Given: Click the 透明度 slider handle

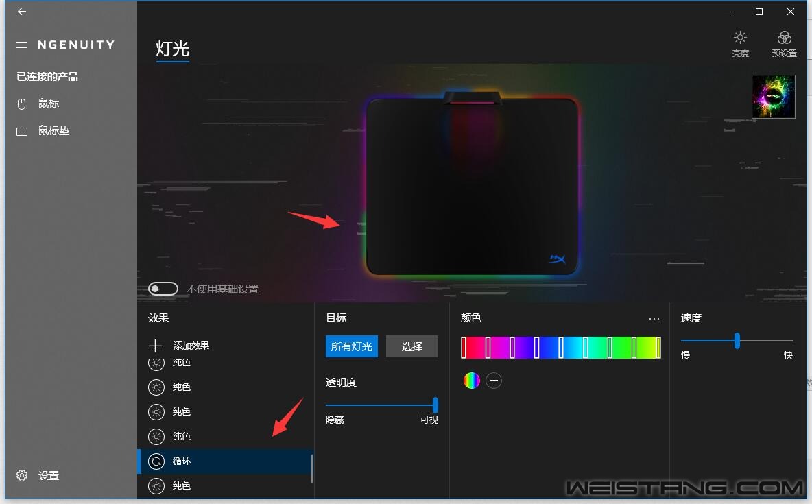Looking at the screenshot, I should tap(435, 405).
